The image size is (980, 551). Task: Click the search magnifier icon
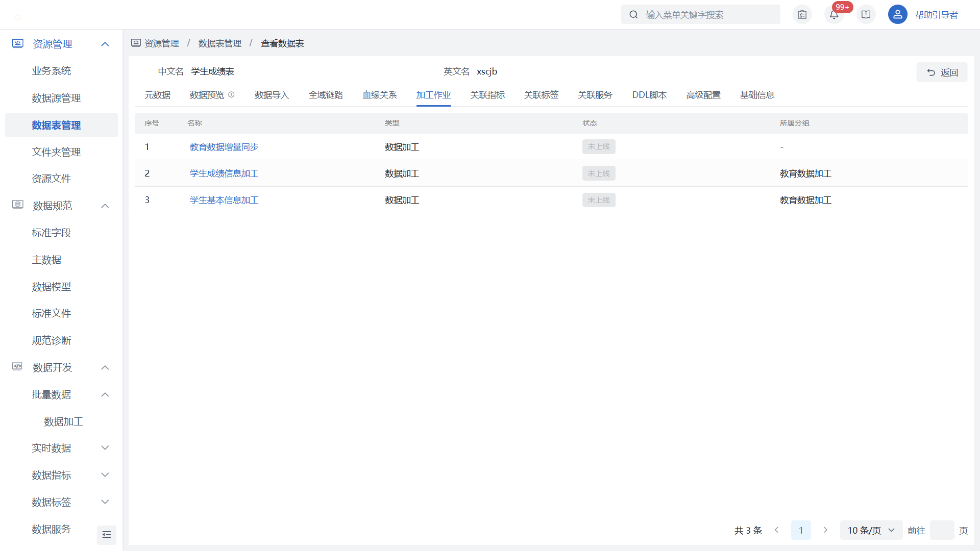tap(633, 15)
